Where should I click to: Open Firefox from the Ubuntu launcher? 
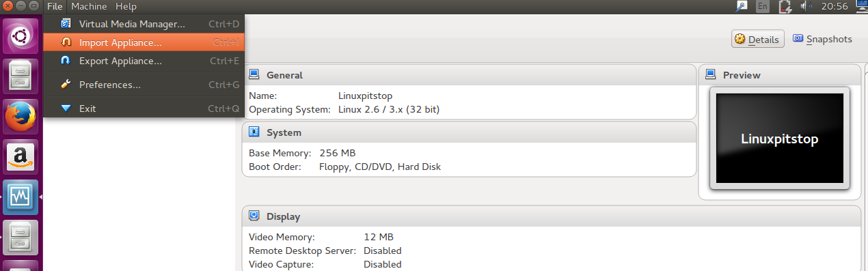(x=21, y=116)
